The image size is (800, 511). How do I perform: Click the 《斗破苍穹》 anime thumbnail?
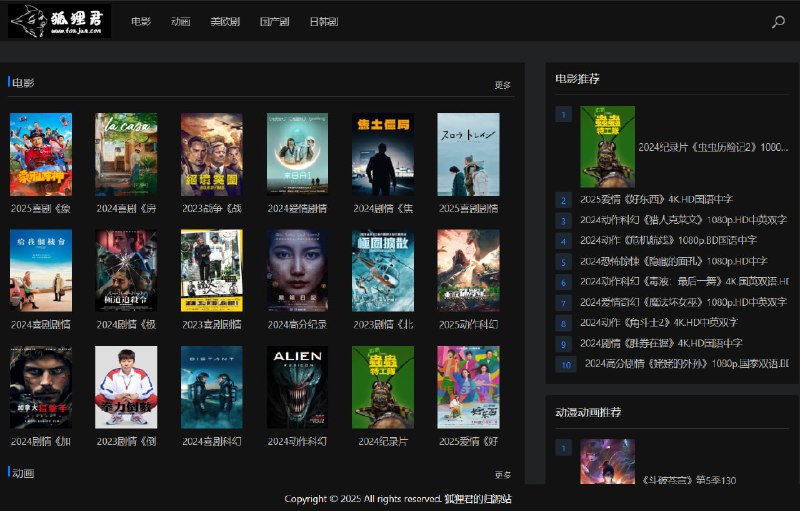coord(607,461)
